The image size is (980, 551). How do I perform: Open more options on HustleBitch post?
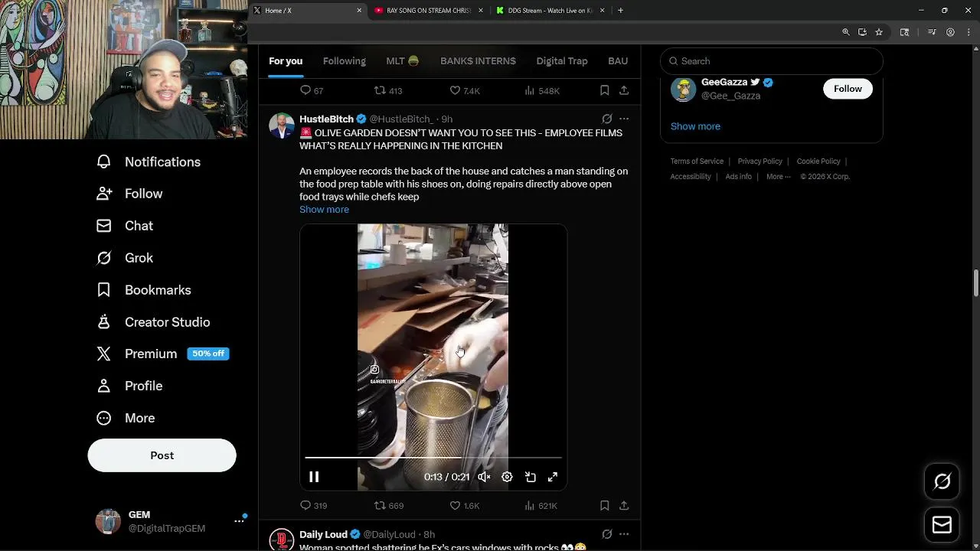coord(624,119)
